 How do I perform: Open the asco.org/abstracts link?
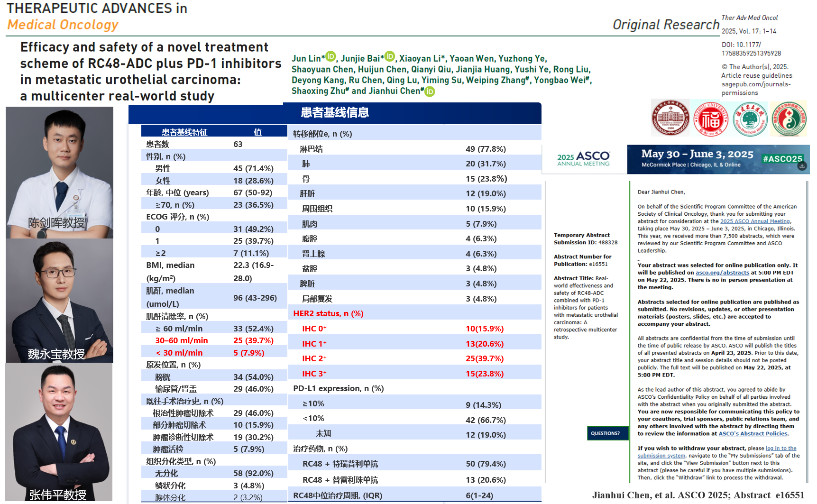pos(722,273)
